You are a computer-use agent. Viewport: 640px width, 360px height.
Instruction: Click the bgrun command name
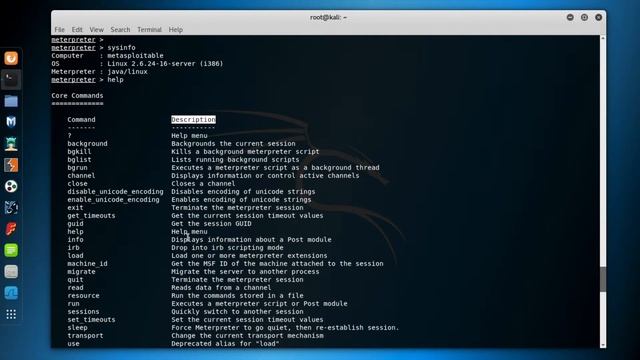click(x=77, y=168)
